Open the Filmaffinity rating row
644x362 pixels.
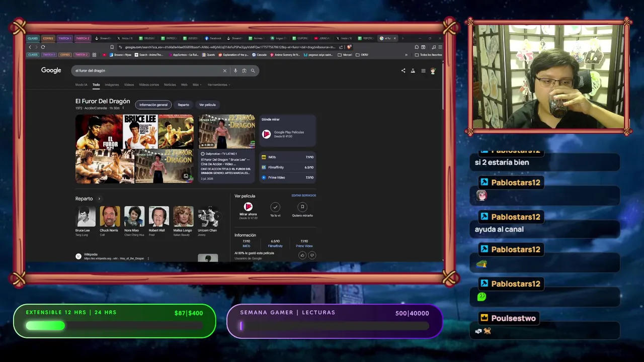tap(288, 167)
